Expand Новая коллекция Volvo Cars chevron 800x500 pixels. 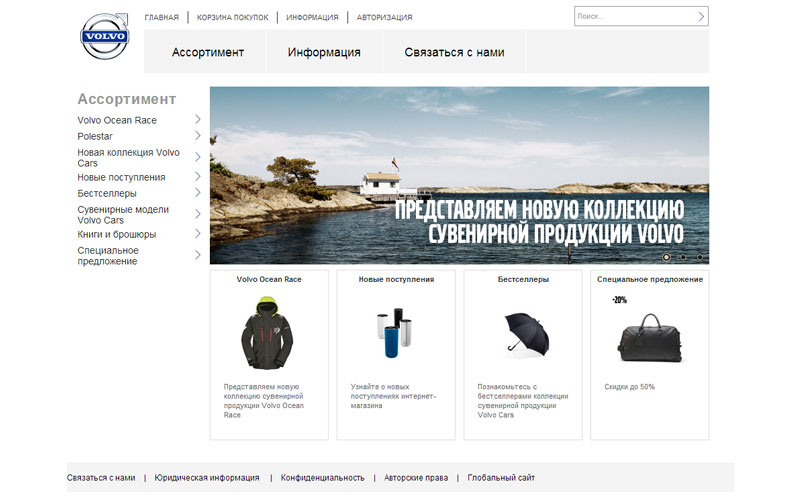[198, 157]
